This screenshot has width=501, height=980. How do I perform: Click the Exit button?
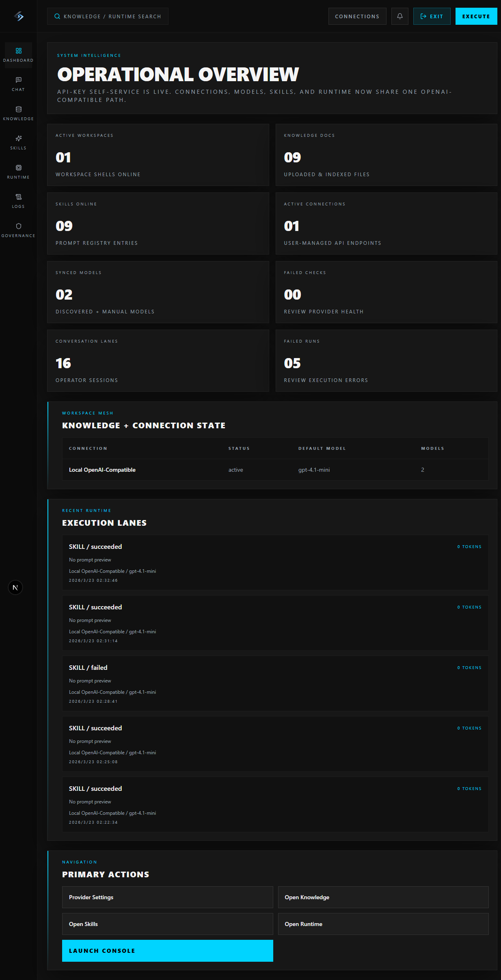tap(432, 16)
